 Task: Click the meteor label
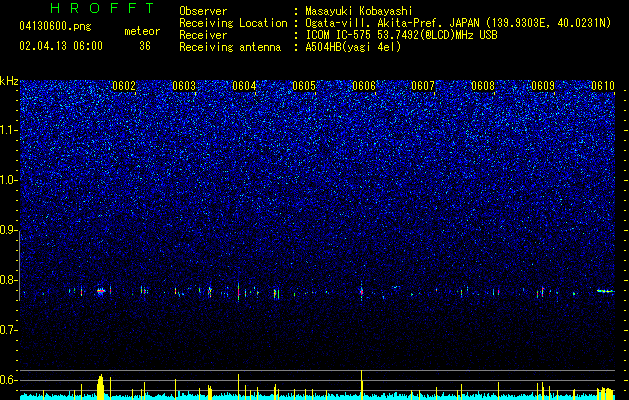[x=142, y=31]
